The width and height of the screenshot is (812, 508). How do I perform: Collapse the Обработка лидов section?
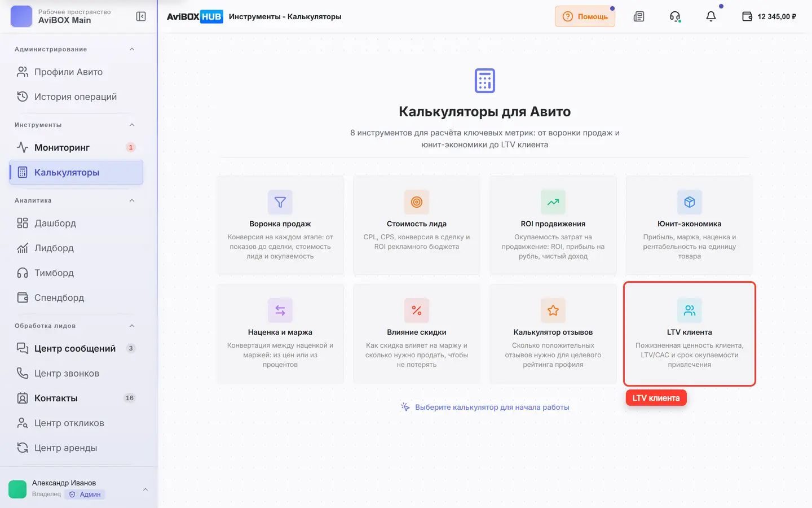[x=132, y=326]
